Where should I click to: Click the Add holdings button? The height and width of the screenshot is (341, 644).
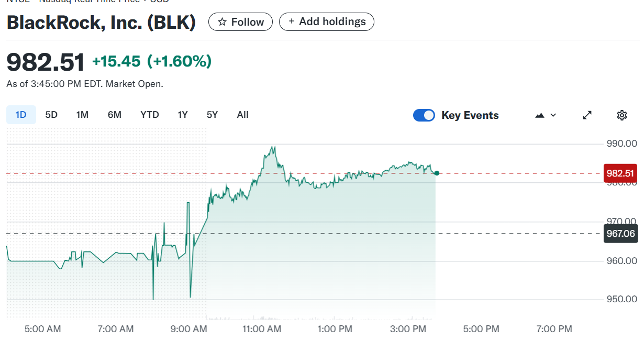coord(326,22)
